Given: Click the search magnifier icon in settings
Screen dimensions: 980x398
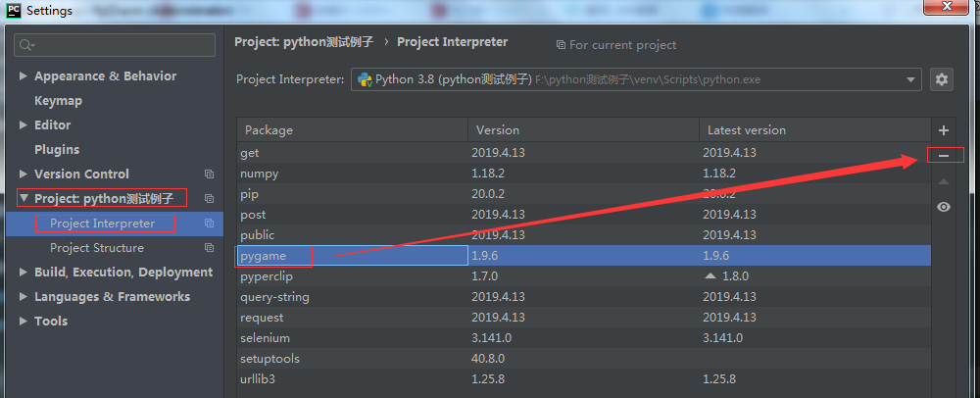Looking at the screenshot, I should [x=26, y=45].
